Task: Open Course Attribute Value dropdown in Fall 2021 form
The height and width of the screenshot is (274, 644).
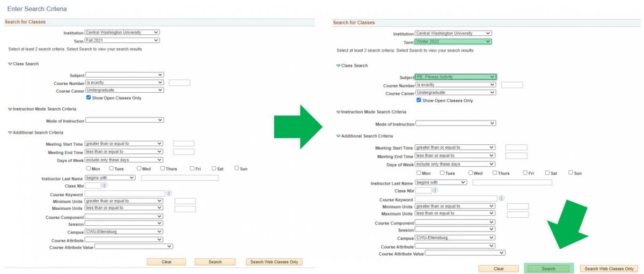Action: pos(134,247)
